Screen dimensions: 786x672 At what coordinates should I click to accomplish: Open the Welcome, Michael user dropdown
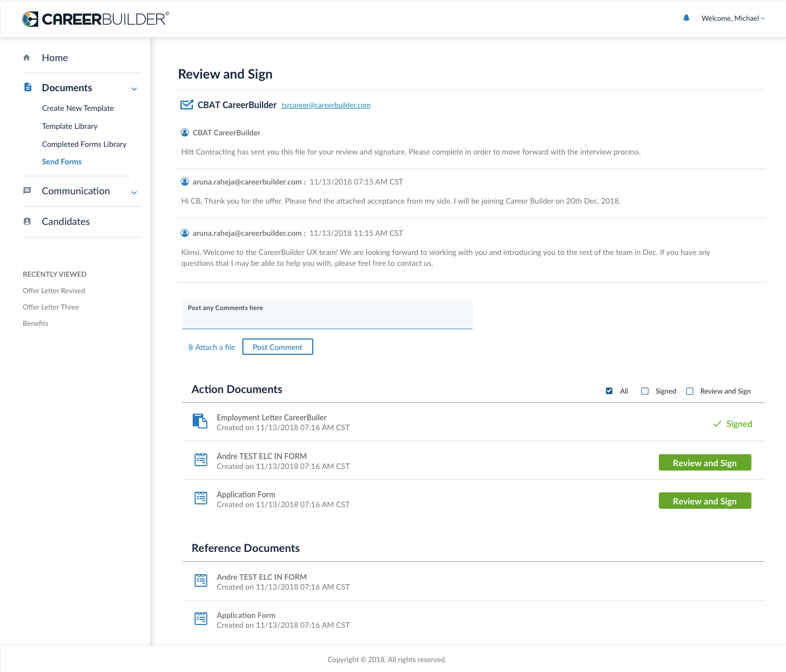(733, 18)
